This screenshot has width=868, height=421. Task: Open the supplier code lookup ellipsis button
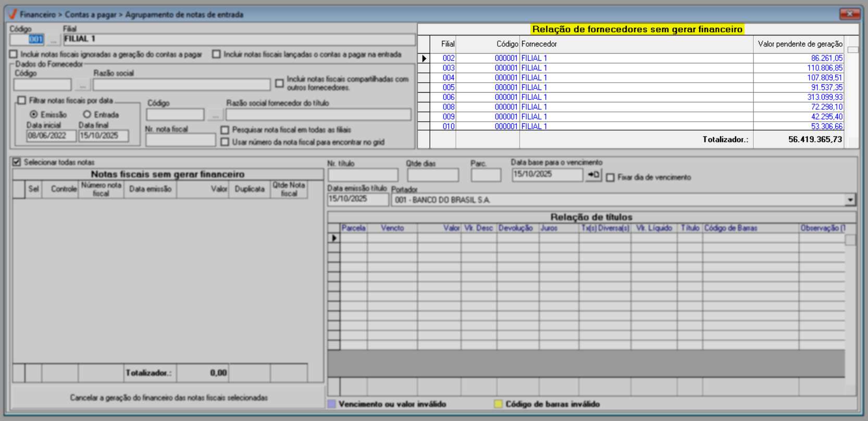82,85
